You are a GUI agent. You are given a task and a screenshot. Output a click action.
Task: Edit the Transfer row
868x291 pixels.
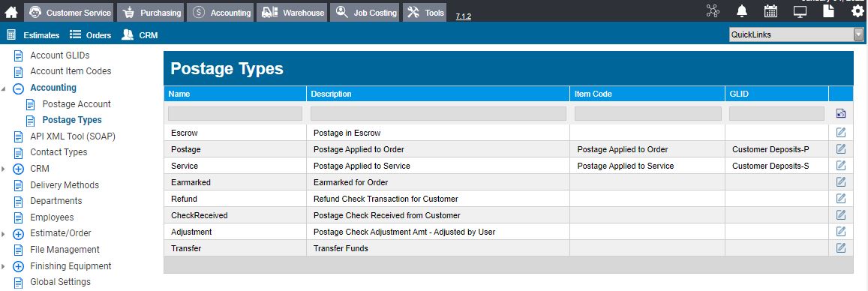click(841, 247)
